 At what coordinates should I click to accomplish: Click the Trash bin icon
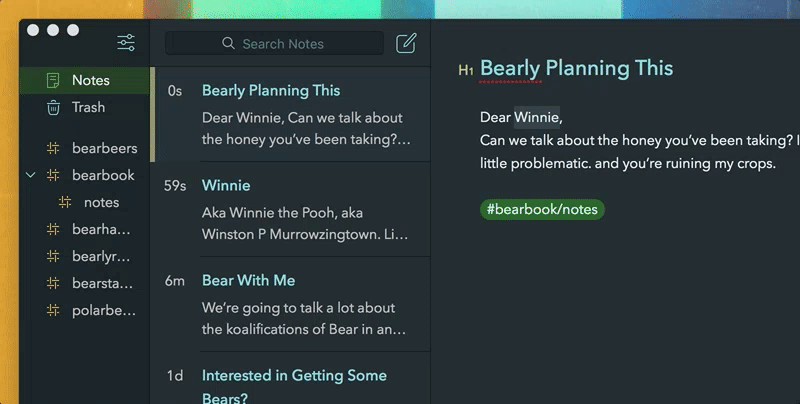(53, 107)
